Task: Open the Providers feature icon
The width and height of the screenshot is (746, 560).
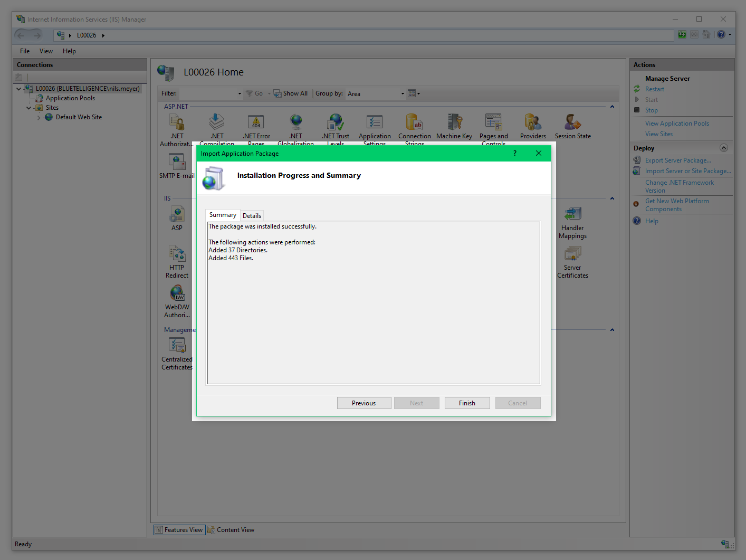Action: pos(533,126)
